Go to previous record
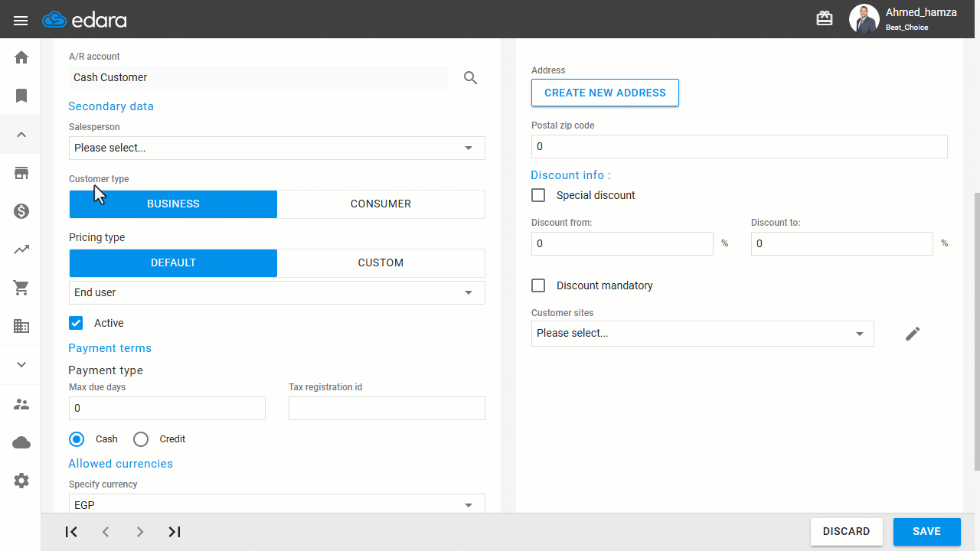 [x=106, y=532]
